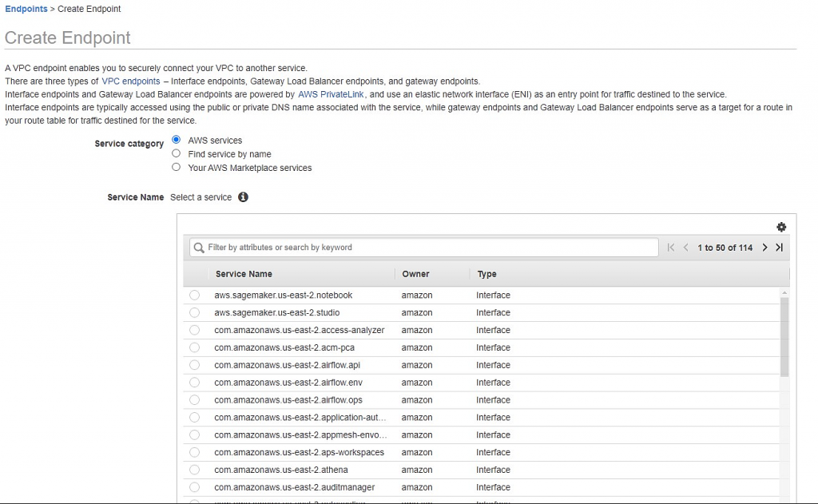Click the text com.amazonaws.us-east-2.auditmanager
818x504 pixels.
(294, 487)
